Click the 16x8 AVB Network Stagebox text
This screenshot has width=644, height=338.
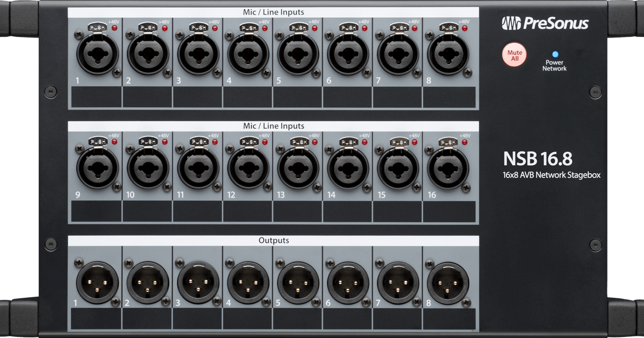[x=551, y=175]
